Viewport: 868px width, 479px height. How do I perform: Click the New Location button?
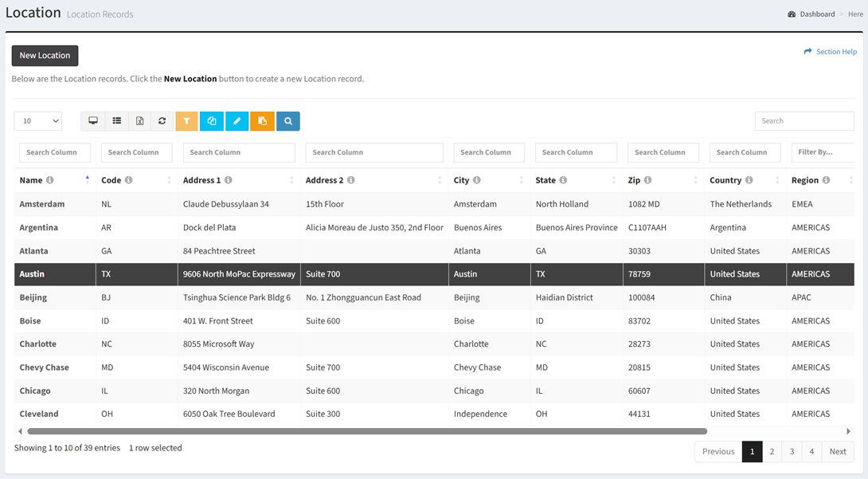tap(45, 56)
